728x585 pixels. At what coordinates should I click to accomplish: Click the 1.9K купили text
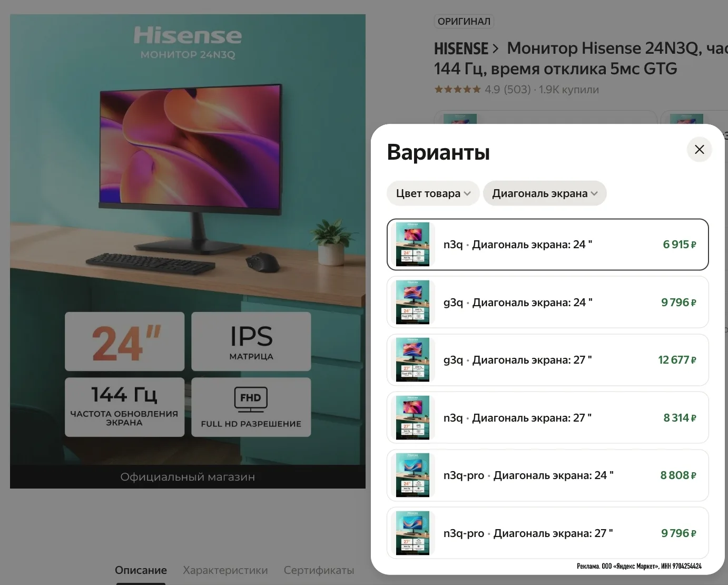pyautogui.click(x=568, y=90)
